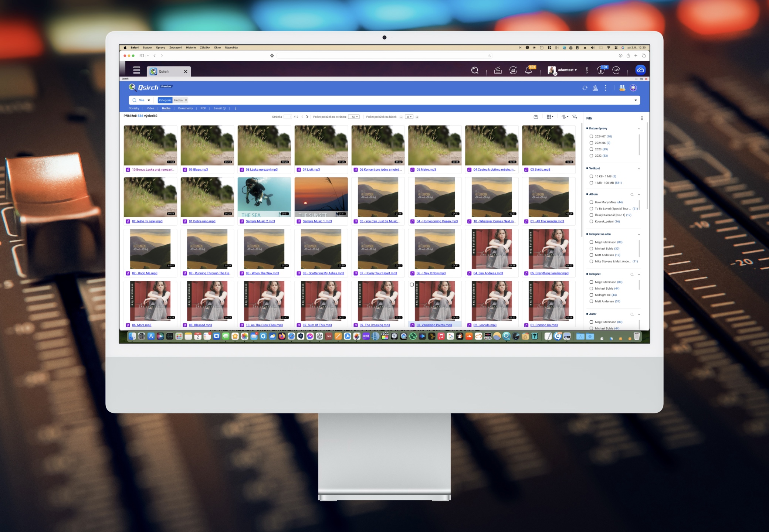
Task: Check the 2024-07 date filter
Action: pyautogui.click(x=591, y=136)
